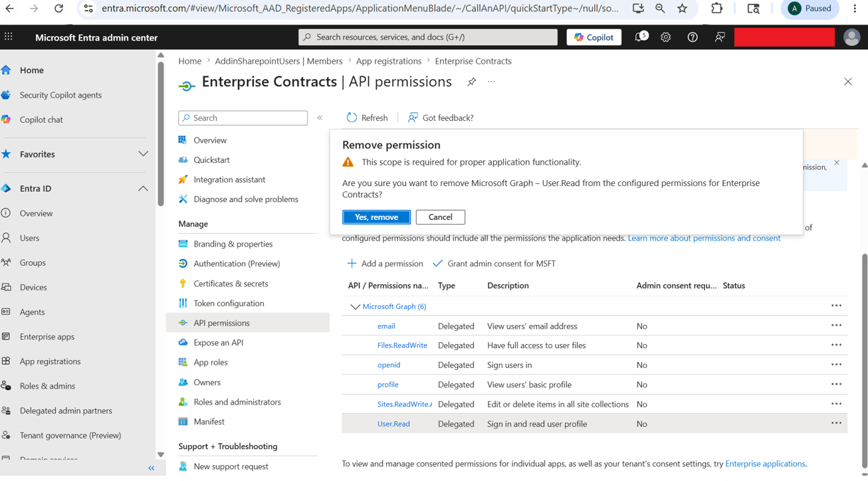
Task: Open the Copilot button in the header
Action: click(x=594, y=37)
